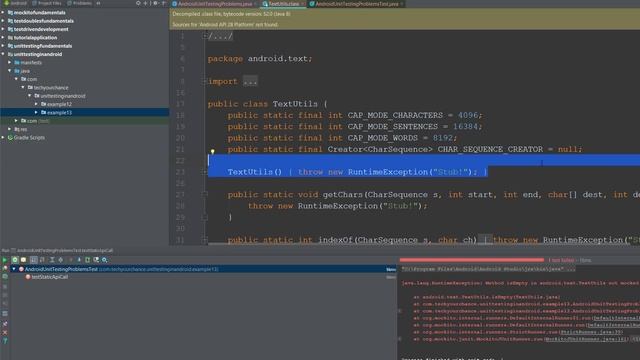Click the Decompiled .class file banner text
Viewport: 640px width, 360px height.
point(231,14)
